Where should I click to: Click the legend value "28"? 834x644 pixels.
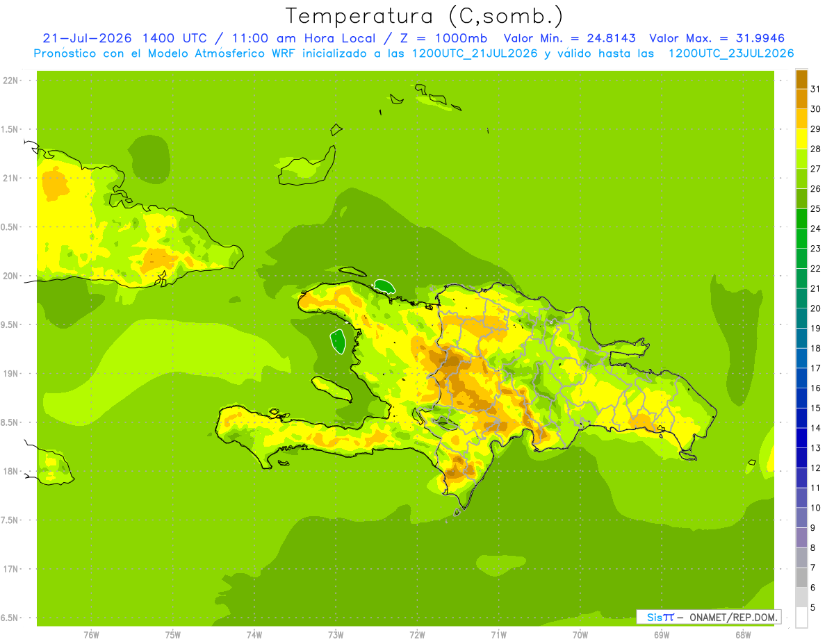[815, 148]
